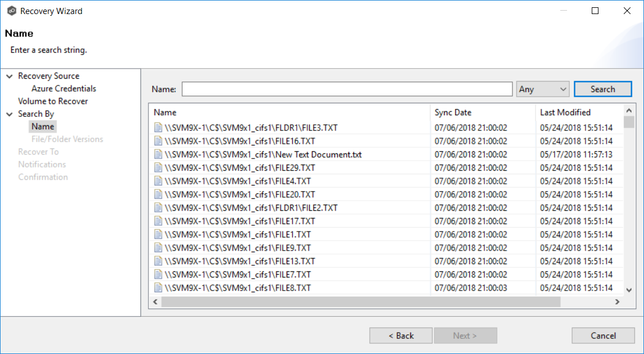Screen dimensions: 644x354
Task: Click the Recovery Wizard app icon in title bar
Action: click(11, 11)
